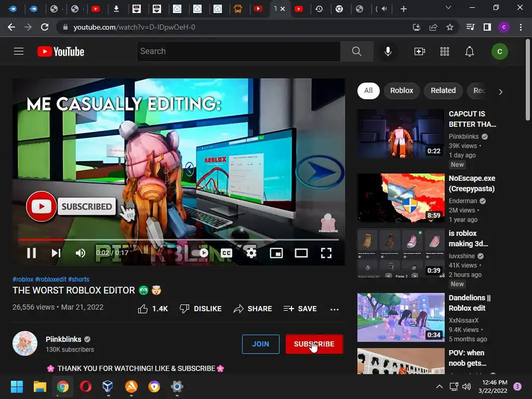The image size is (532, 399).
Task: Select the All filter chip
Action: (x=368, y=90)
